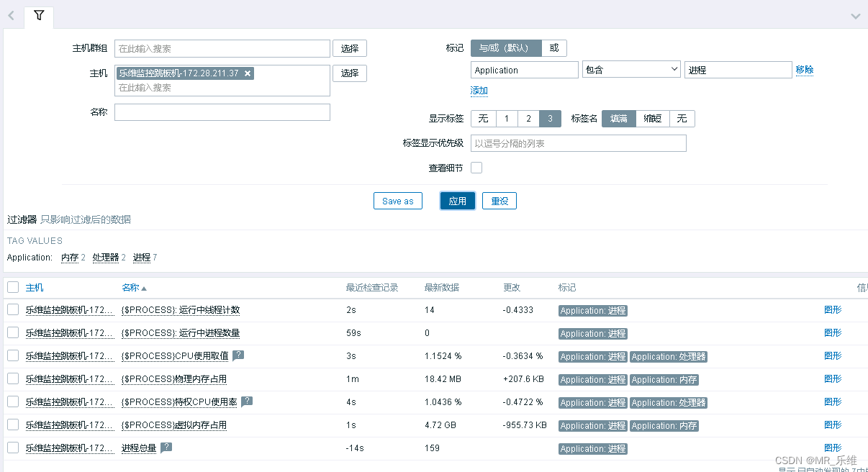868x472 pixels.
Task: Edit the Application tag name field
Action: click(525, 70)
